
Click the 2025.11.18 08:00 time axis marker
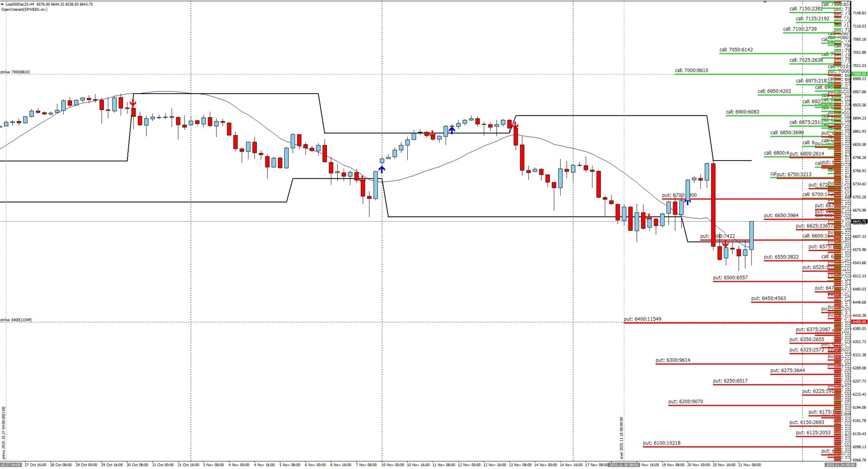click(x=624, y=465)
